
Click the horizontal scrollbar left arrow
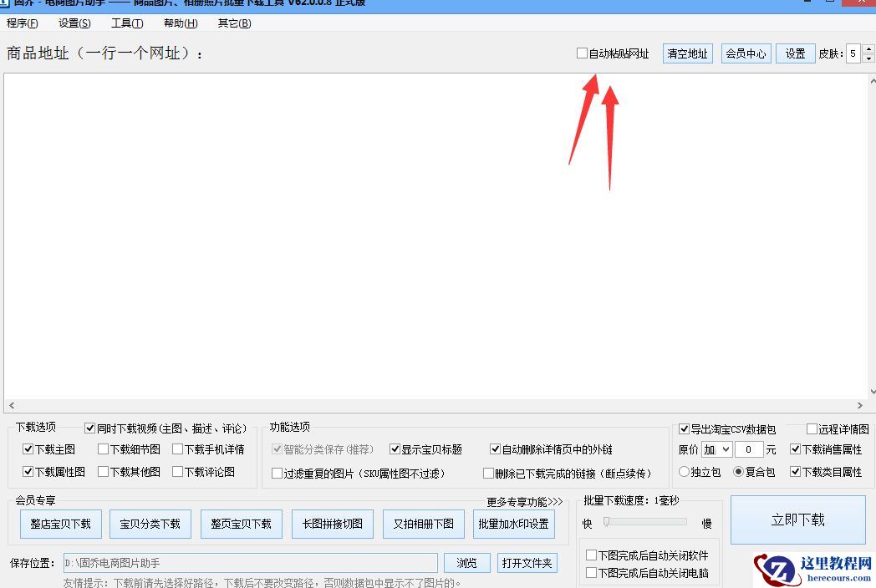coord(12,405)
